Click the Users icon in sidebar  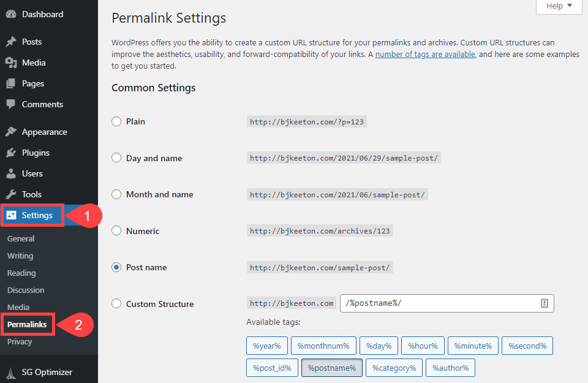(12, 173)
